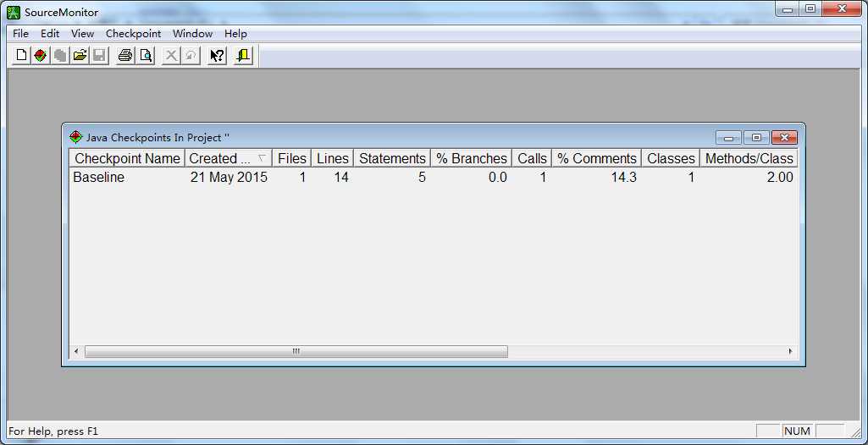This screenshot has width=868, height=445.
Task: Open a project with the folder icon
Action: (80, 55)
